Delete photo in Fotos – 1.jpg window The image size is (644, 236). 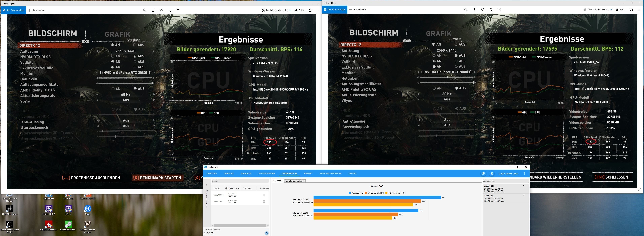pos(153,10)
